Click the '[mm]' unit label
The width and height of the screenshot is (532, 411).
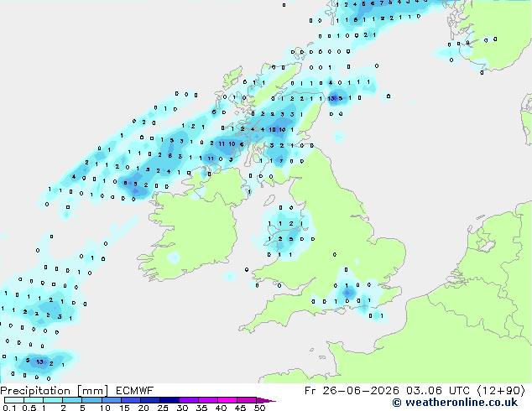coord(93,391)
